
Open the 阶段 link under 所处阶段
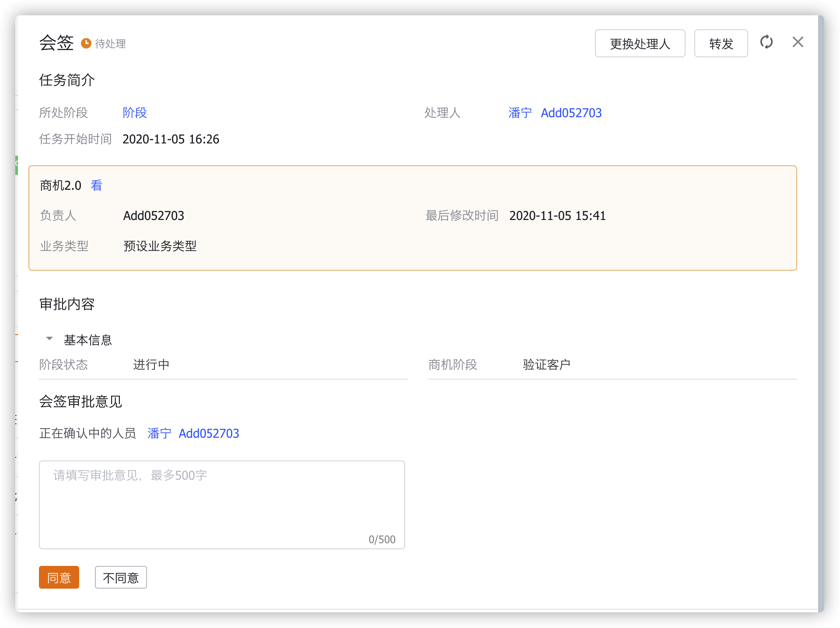pyautogui.click(x=135, y=113)
